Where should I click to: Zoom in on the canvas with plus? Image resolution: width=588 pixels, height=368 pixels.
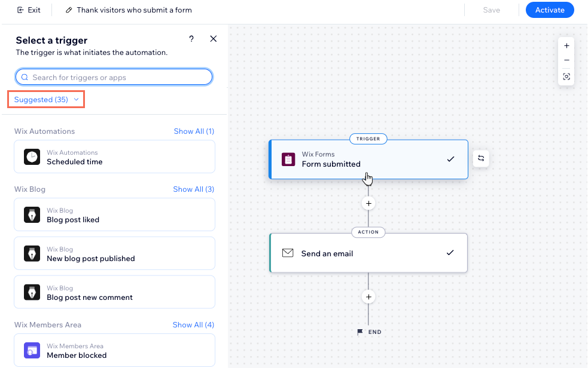click(x=566, y=45)
